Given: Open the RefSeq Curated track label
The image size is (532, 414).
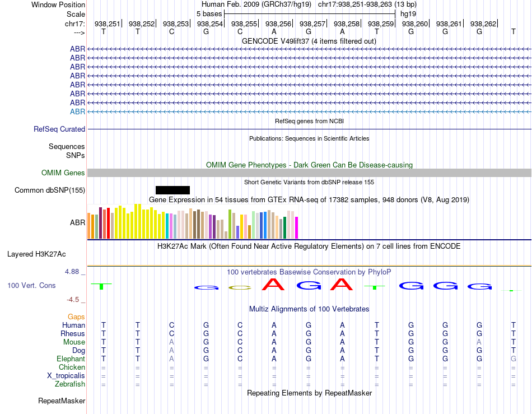Looking at the screenshot, I should point(59,129).
